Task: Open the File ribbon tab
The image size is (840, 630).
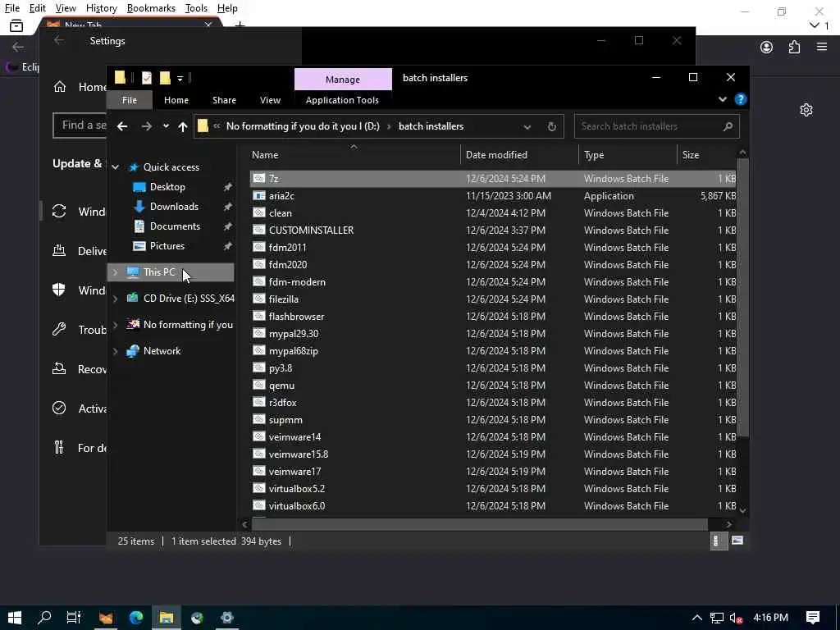Action: coord(129,100)
